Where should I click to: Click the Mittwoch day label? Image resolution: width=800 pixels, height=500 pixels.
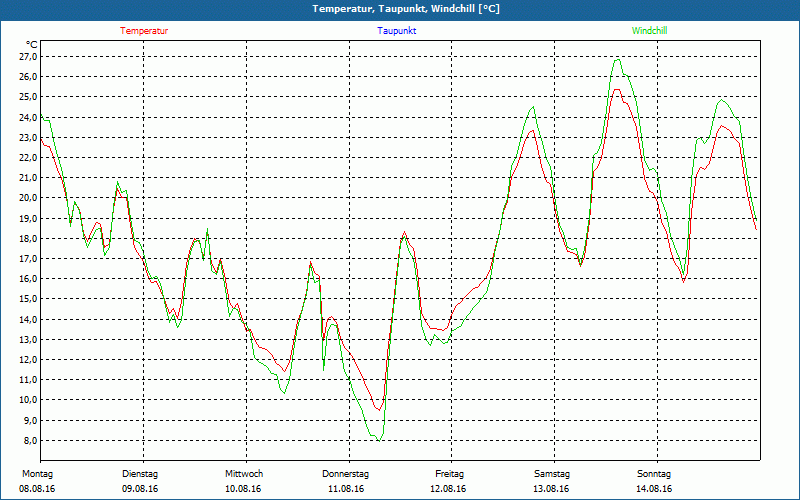point(244,474)
